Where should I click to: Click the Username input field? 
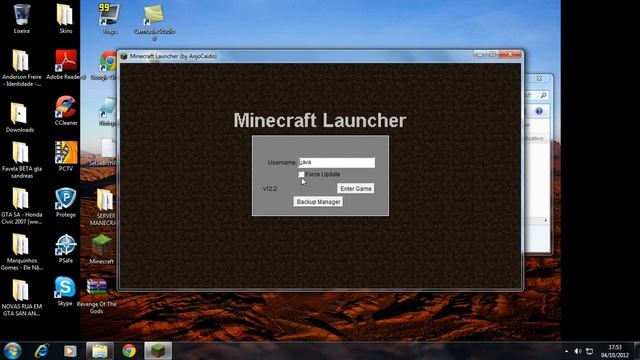pyautogui.click(x=337, y=162)
